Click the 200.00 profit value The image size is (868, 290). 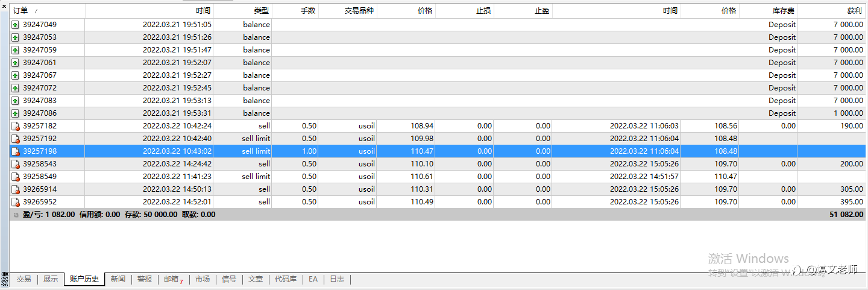tap(852, 164)
